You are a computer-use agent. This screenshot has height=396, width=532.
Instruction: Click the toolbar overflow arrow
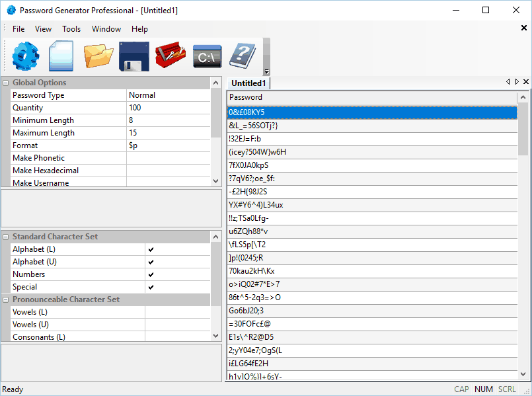coord(267,71)
